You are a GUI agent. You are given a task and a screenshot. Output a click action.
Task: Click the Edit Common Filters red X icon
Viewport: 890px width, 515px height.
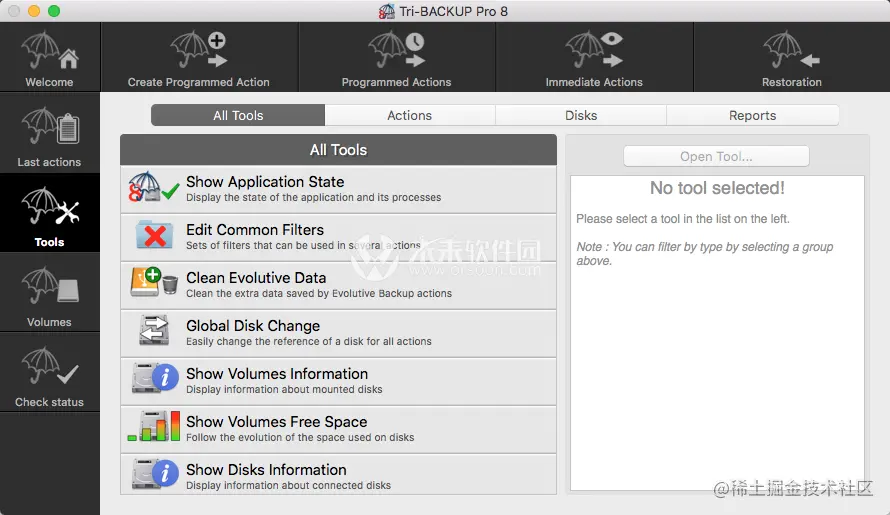[154, 236]
